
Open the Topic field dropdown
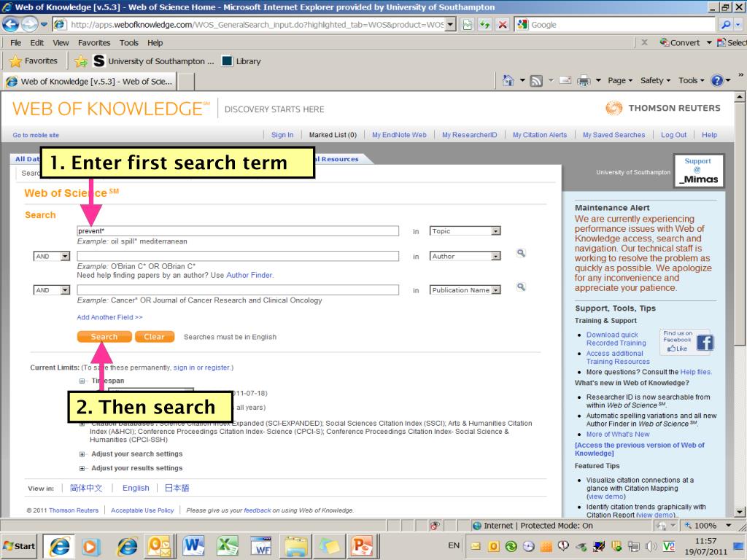pos(496,231)
